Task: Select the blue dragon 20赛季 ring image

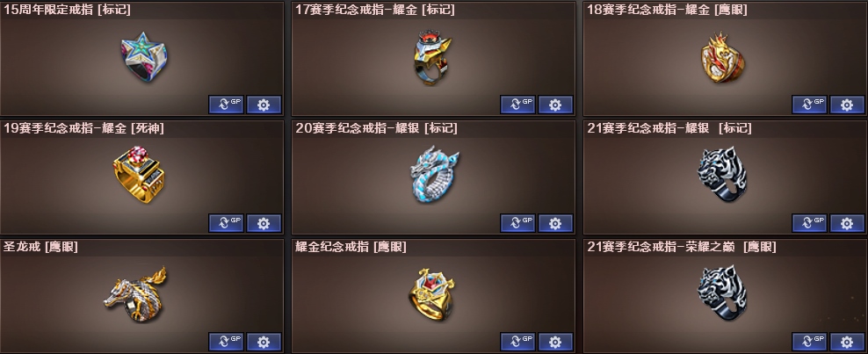Action: 435,174
